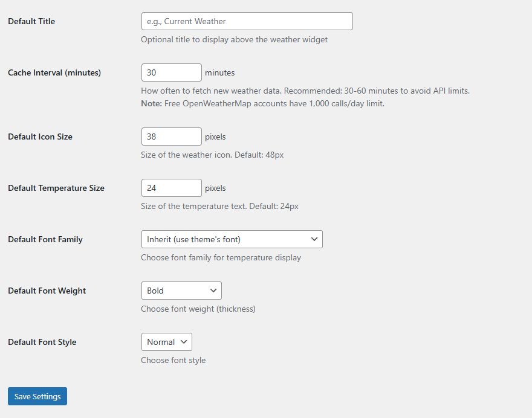532x418 pixels.
Task: Focus the Cache Interval number input
Action: click(171, 72)
